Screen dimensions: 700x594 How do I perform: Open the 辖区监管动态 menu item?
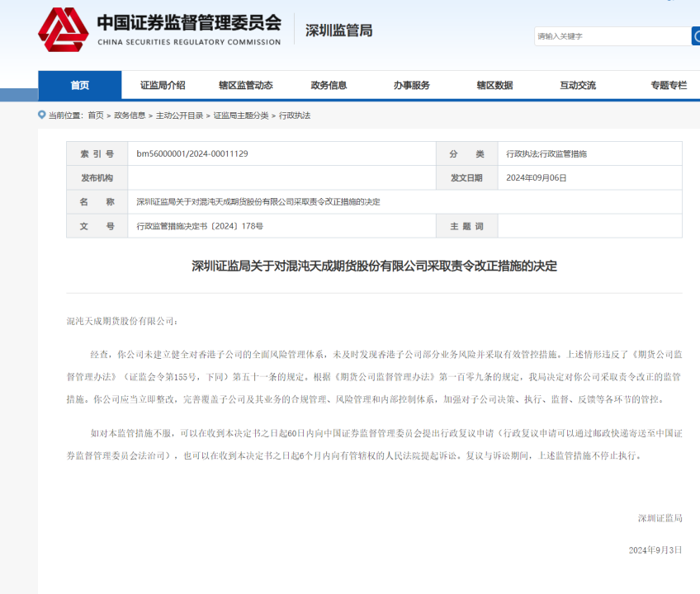click(x=245, y=85)
